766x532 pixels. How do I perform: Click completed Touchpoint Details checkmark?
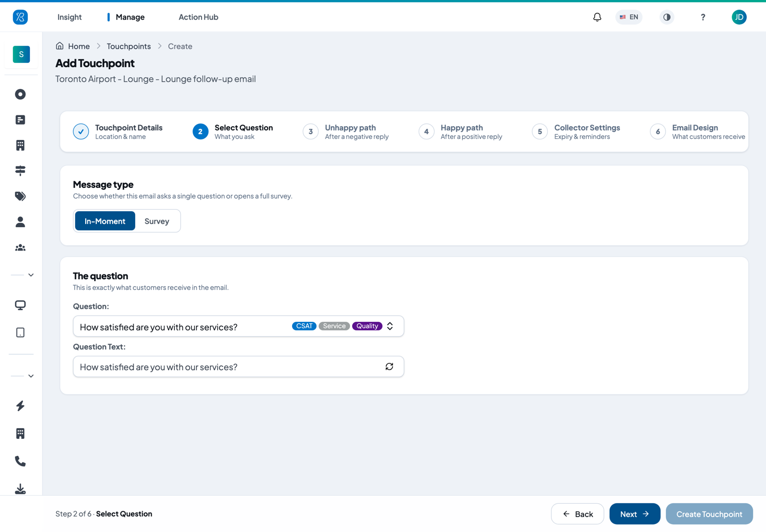click(x=81, y=131)
